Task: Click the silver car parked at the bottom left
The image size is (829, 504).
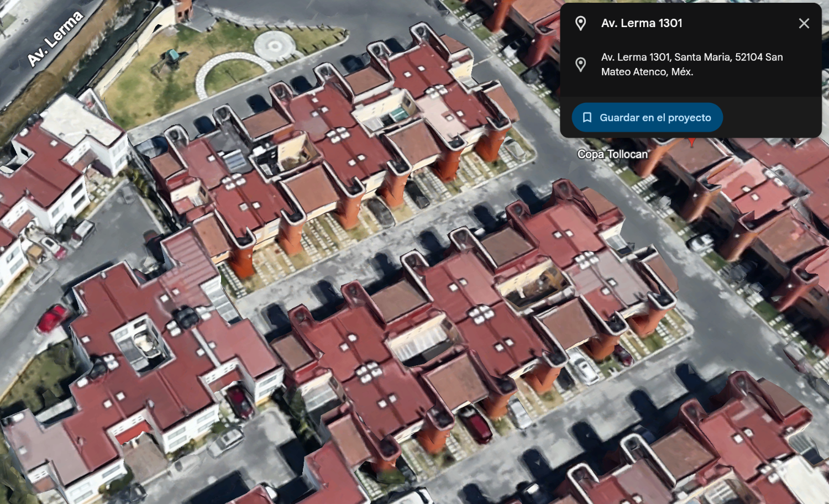Action: 225,441
